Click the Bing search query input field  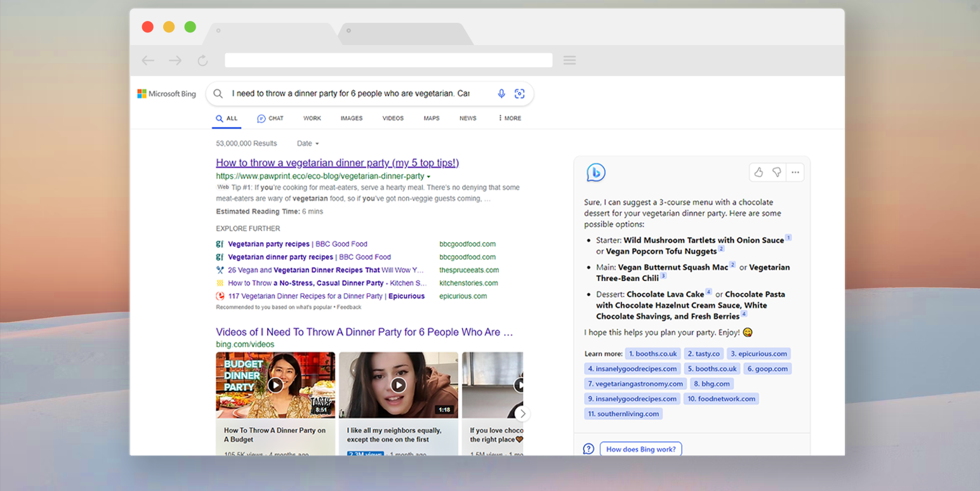click(351, 94)
